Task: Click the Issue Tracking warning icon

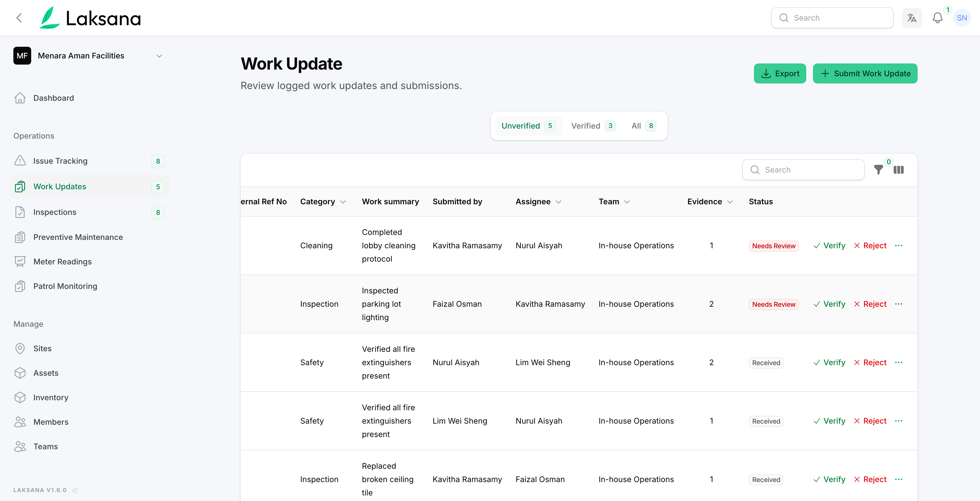Action: point(20,161)
